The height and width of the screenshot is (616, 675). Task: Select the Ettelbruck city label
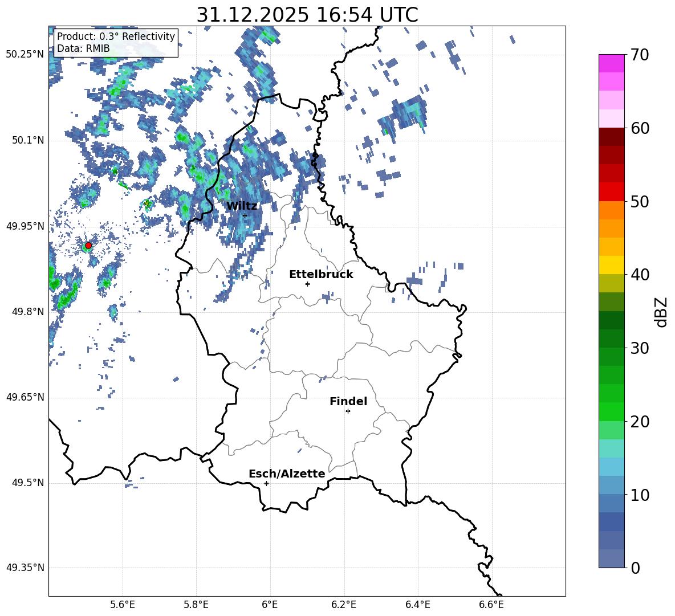[321, 275]
